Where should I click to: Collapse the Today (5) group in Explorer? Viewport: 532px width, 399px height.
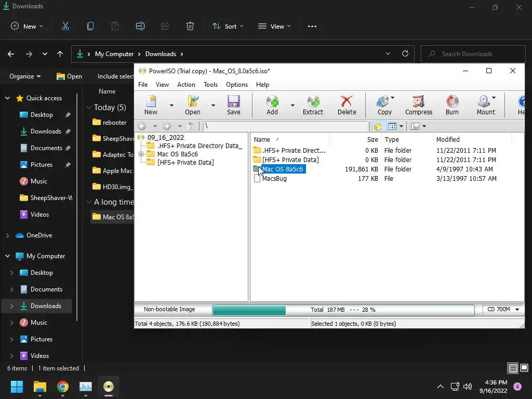tap(89, 108)
